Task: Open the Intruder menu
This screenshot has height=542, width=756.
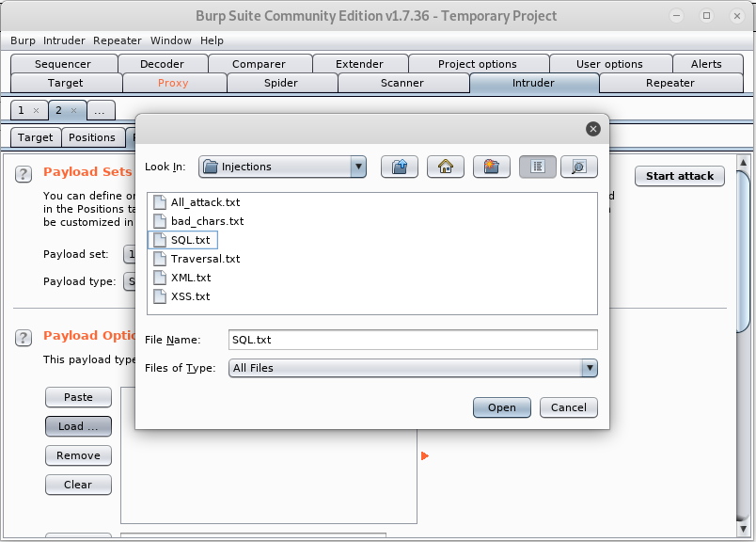Action: [63, 40]
